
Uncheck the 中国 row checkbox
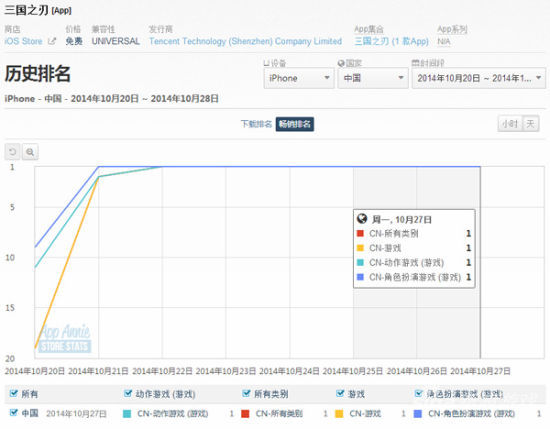[14, 413]
